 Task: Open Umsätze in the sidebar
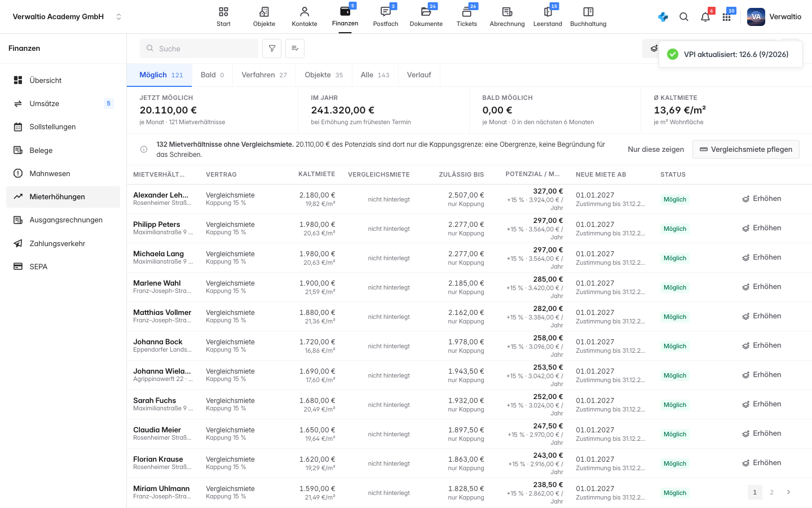point(63,103)
